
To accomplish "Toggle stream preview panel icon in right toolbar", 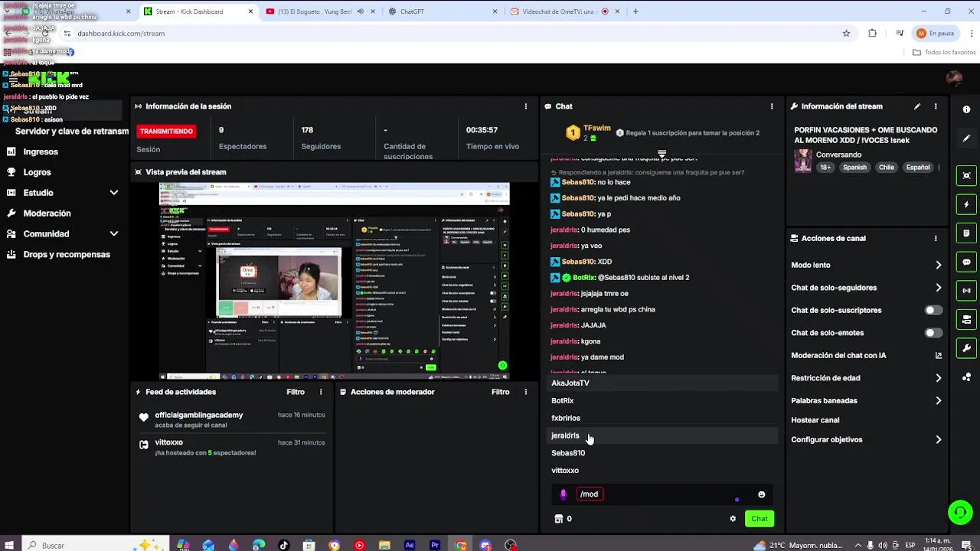I will pyautogui.click(x=966, y=176).
